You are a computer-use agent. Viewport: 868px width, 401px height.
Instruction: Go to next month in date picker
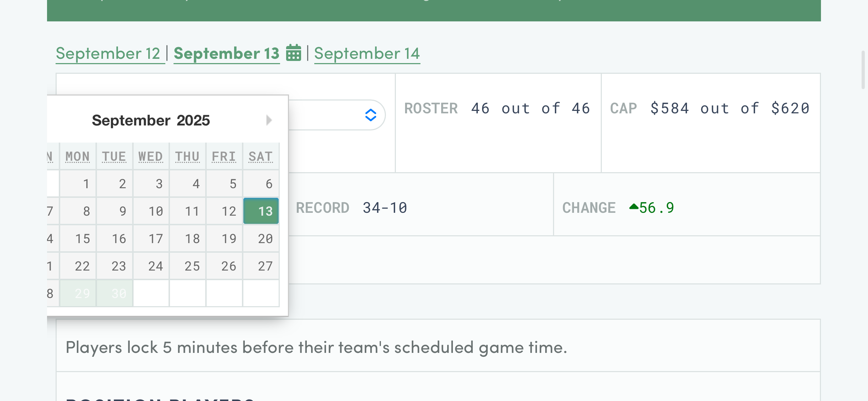pos(269,120)
